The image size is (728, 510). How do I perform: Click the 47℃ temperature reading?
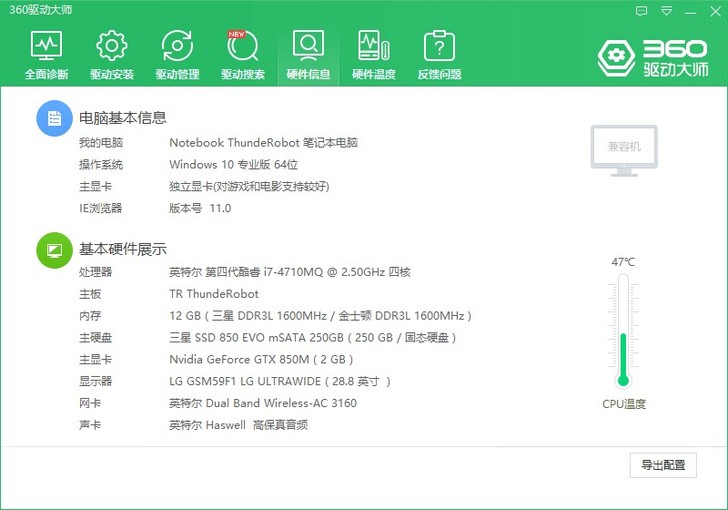click(623, 262)
